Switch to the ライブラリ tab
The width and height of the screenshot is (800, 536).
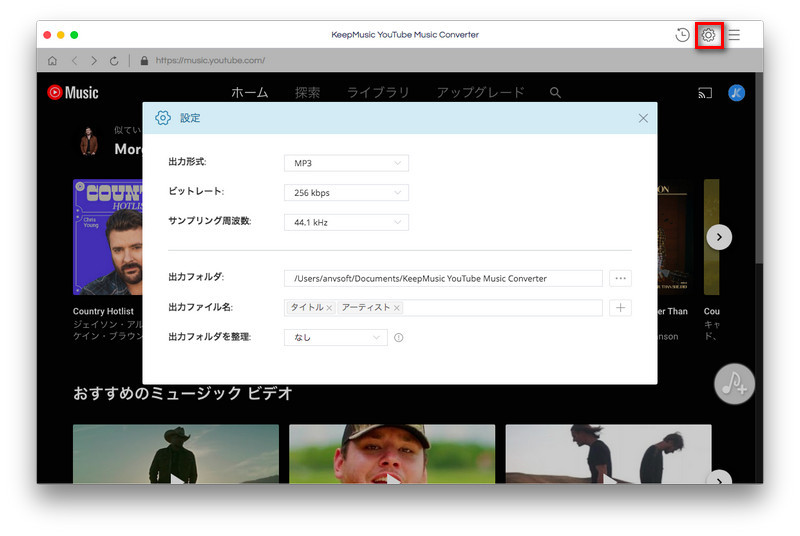click(x=378, y=92)
